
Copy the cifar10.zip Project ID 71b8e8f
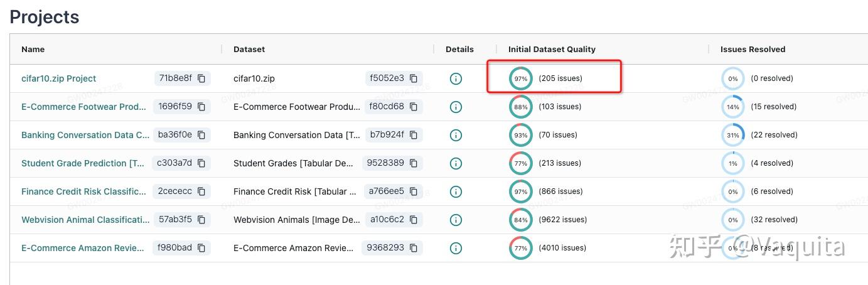point(201,78)
